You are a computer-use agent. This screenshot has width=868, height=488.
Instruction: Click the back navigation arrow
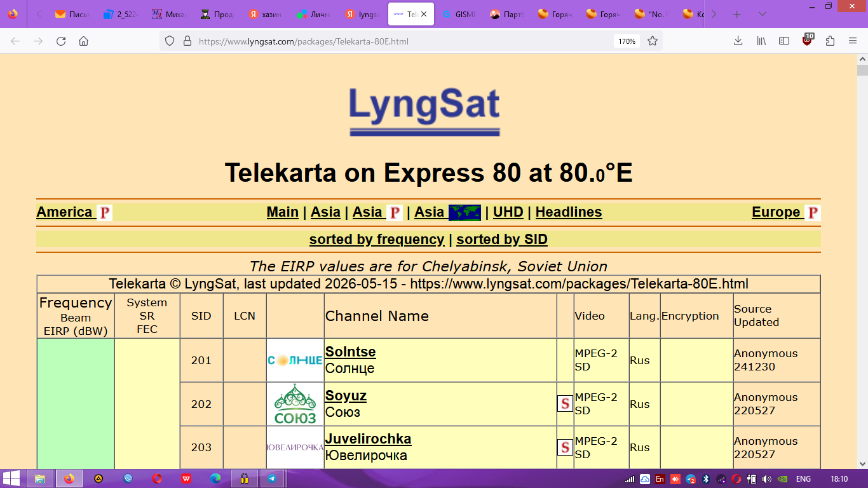(15, 41)
